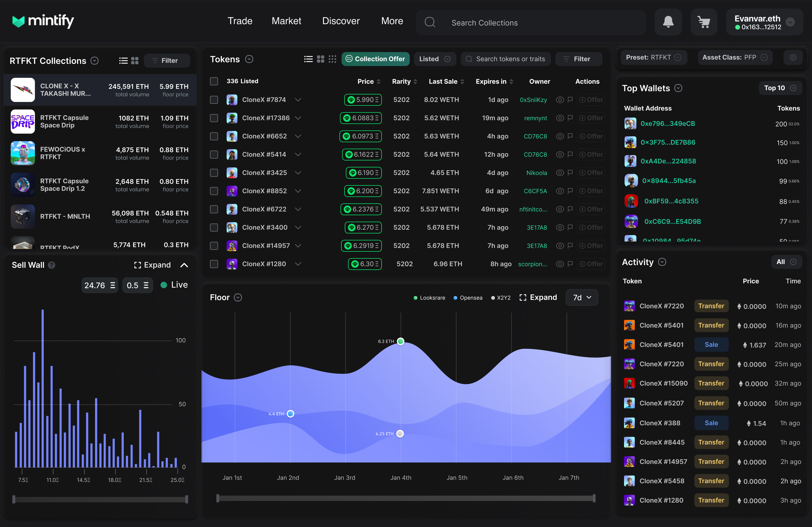
Task: Click the Floor chart range slider right handle
Action: tap(594, 498)
